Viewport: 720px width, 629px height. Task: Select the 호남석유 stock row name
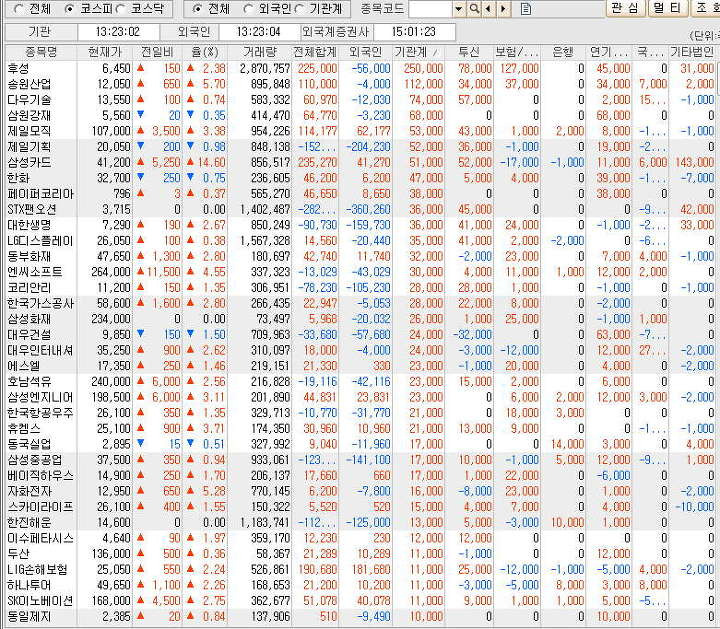pos(29,382)
